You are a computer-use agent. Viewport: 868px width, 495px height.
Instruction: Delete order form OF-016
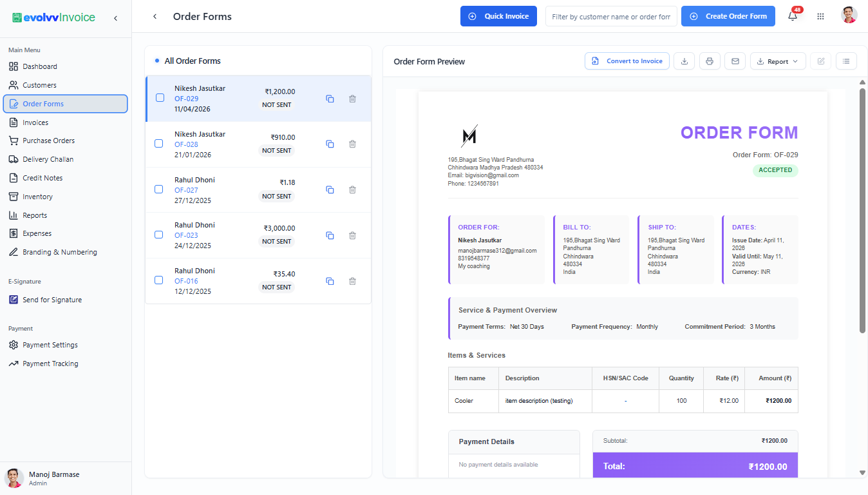pyautogui.click(x=352, y=281)
